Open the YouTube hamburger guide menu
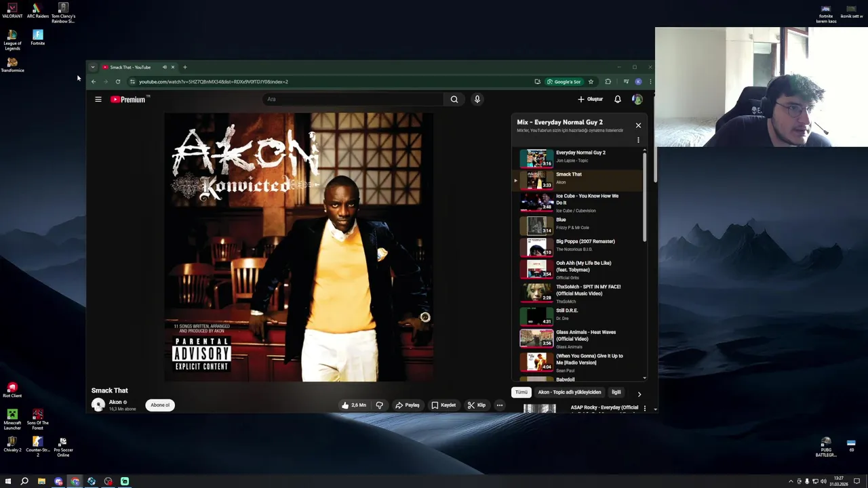 click(98, 100)
